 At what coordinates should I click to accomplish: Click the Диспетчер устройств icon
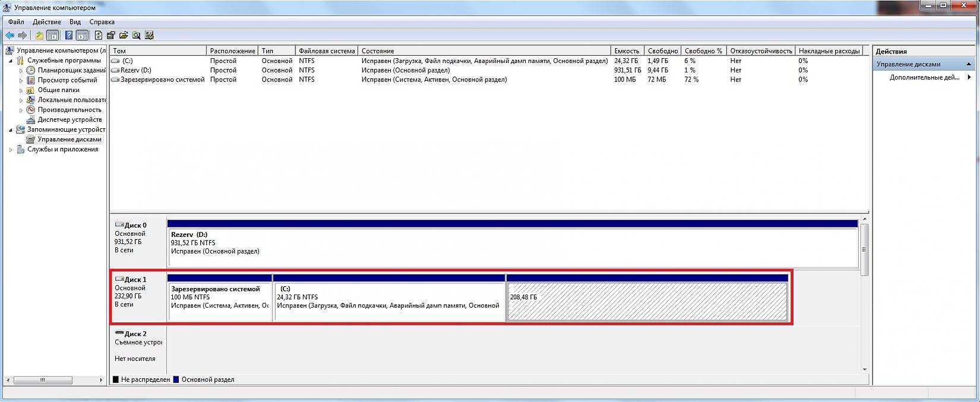[31, 119]
